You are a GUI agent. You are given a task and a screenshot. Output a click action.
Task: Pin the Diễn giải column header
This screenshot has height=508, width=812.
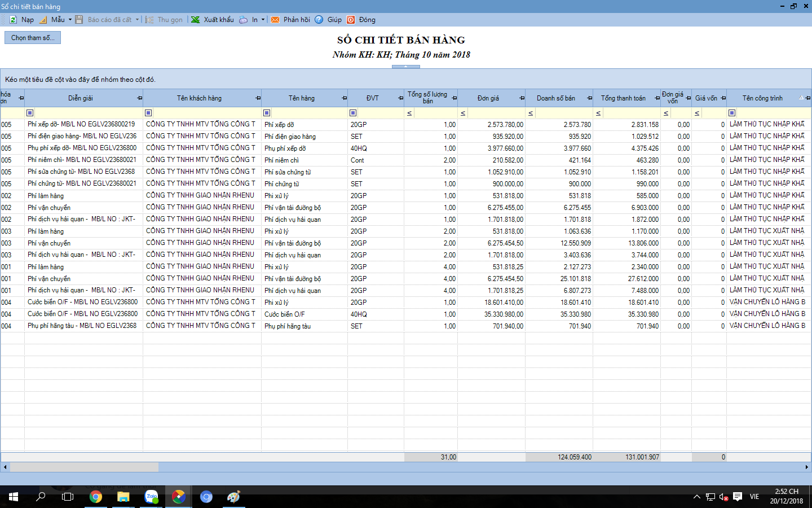coord(139,98)
